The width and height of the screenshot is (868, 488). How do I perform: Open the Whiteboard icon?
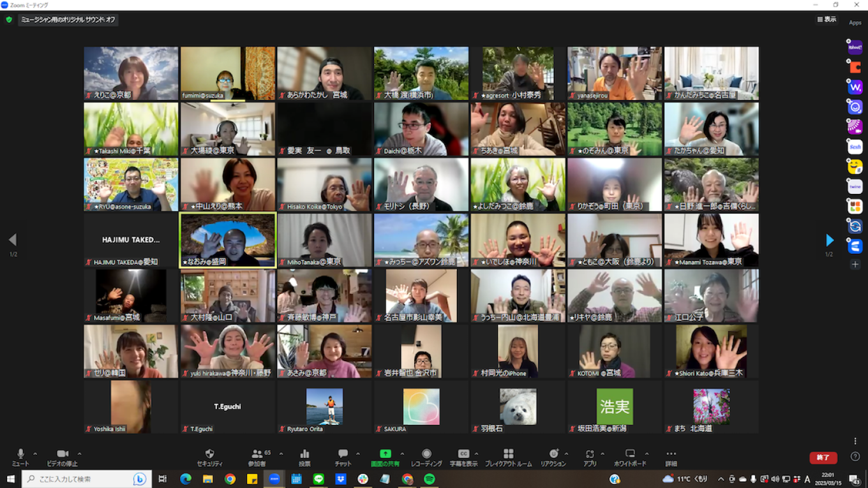point(630,454)
